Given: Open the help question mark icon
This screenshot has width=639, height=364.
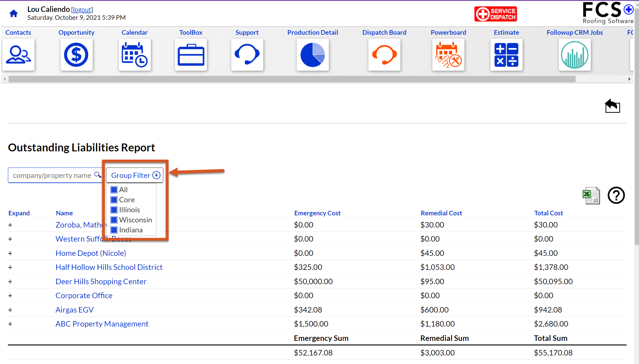Looking at the screenshot, I should click(616, 195).
